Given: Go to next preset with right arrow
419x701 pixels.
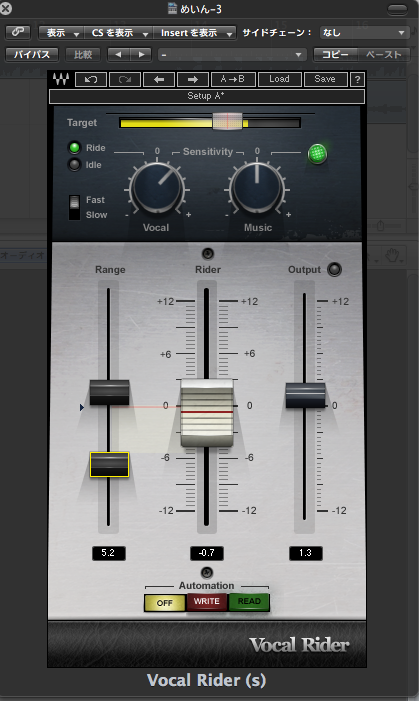Looking at the screenshot, I should (x=193, y=79).
